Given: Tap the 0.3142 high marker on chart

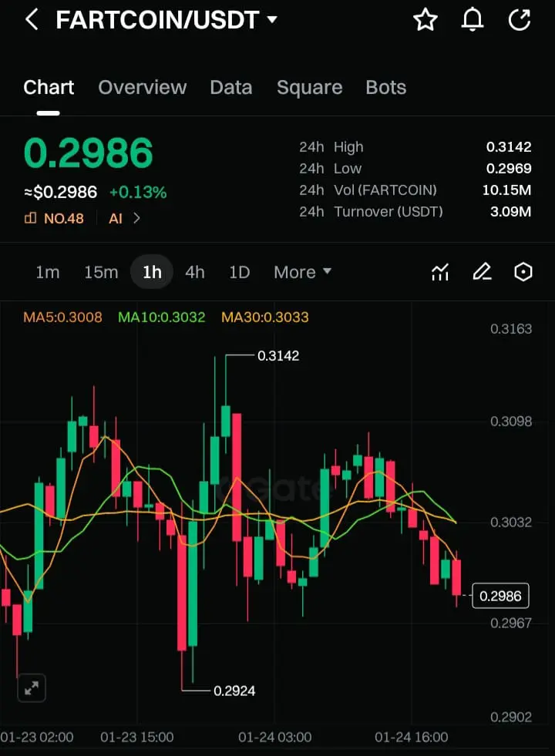Looking at the screenshot, I should pyautogui.click(x=278, y=356).
